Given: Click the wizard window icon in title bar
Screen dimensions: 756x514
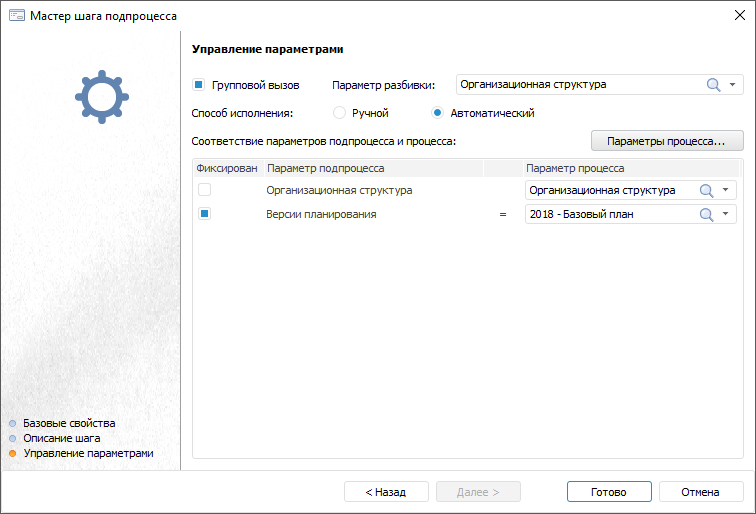Looking at the screenshot, I should coord(16,16).
